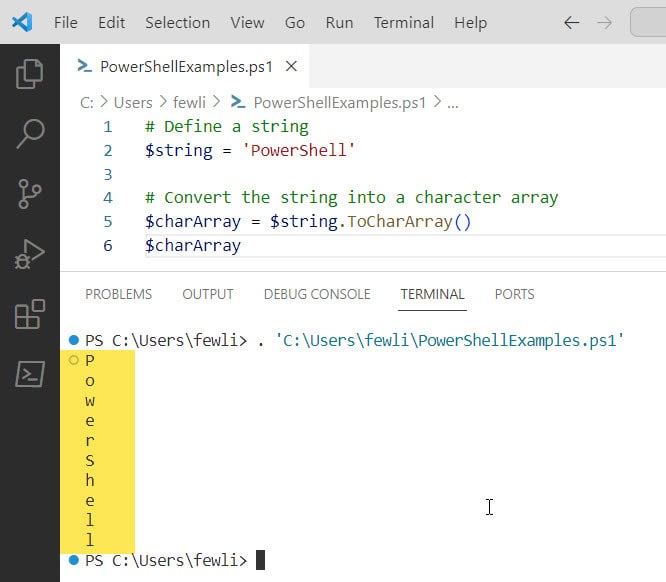666x582 pixels.
Task: Click line number 2 in the gutter
Action: pyautogui.click(x=108, y=150)
